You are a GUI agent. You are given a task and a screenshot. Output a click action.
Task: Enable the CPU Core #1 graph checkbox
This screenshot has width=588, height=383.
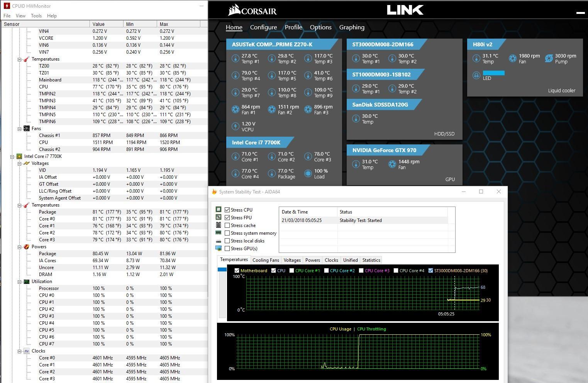pos(291,271)
